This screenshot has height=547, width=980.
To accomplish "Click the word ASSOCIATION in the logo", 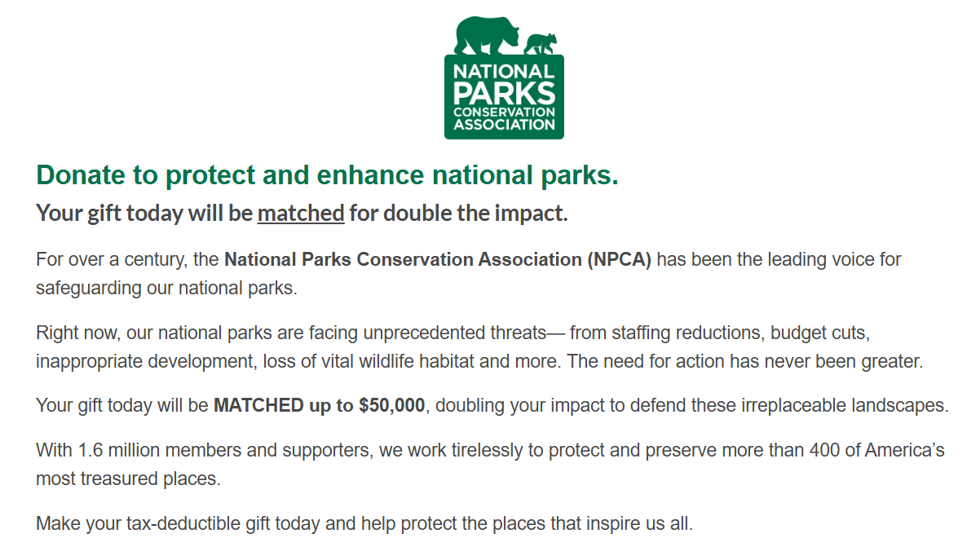I will [x=504, y=125].
